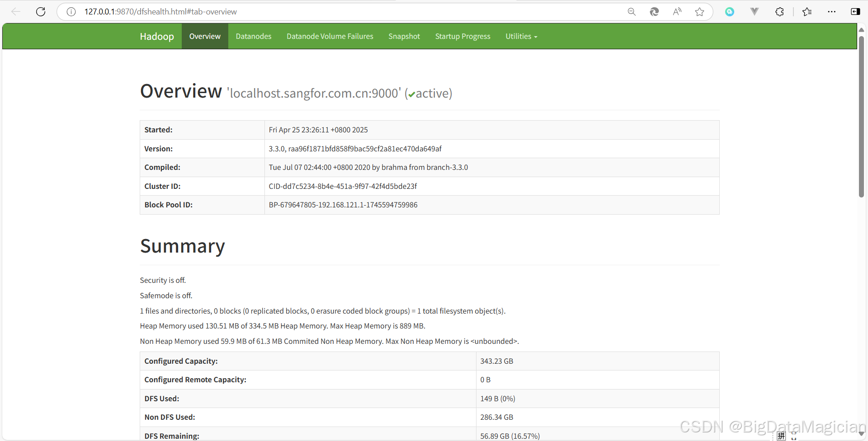
Task: Click the 'Safemode is off.' text
Action: click(166, 296)
